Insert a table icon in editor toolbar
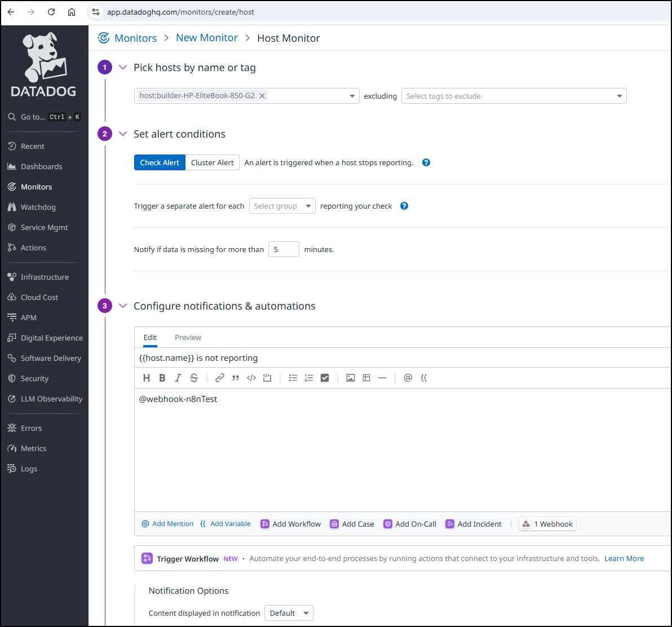The width and height of the screenshot is (672, 627). [x=366, y=378]
